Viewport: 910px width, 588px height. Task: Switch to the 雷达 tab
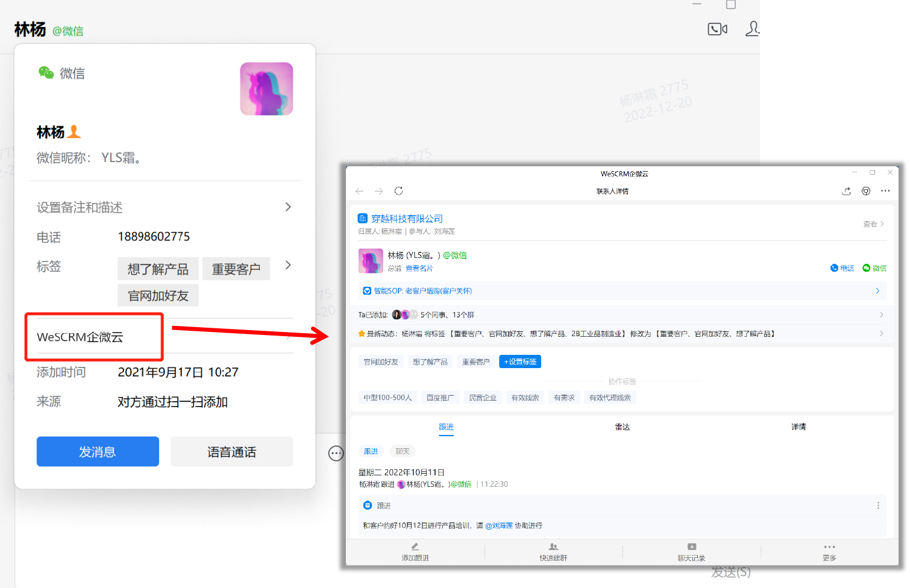pyautogui.click(x=622, y=427)
